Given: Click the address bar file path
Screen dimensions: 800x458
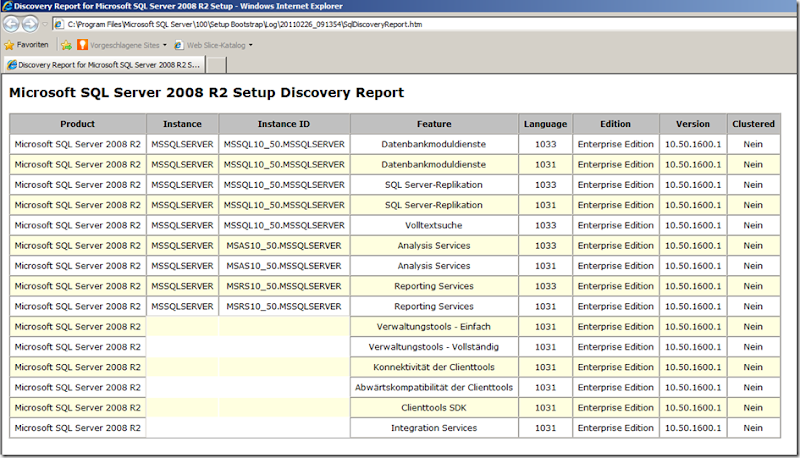Looking at the screenshot, I should tap(245, 24).
